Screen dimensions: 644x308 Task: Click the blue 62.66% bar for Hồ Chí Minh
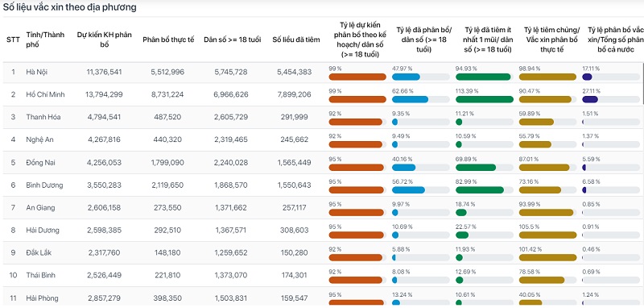point(410,99)
